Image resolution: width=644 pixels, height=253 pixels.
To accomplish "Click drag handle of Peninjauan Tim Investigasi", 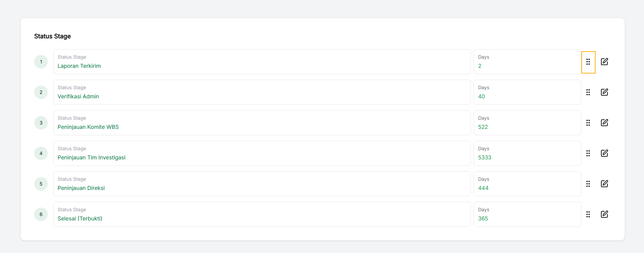I will pos(588,153).
